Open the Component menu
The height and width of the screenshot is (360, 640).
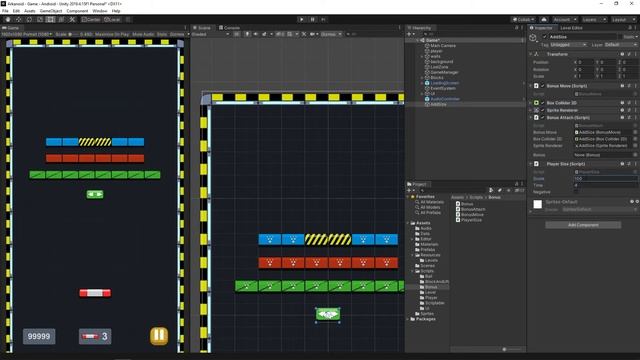[x=77, y=11]
